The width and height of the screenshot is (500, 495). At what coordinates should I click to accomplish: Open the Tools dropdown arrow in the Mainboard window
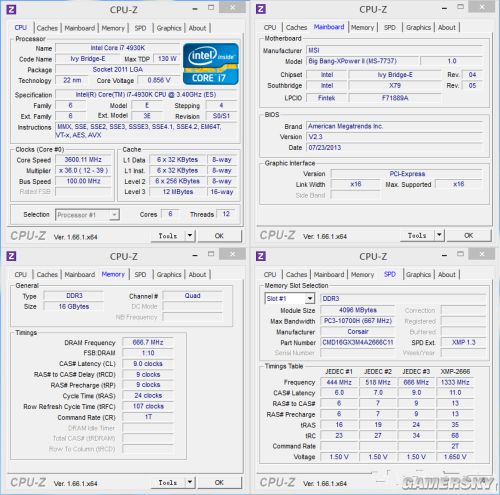(439, 235)
